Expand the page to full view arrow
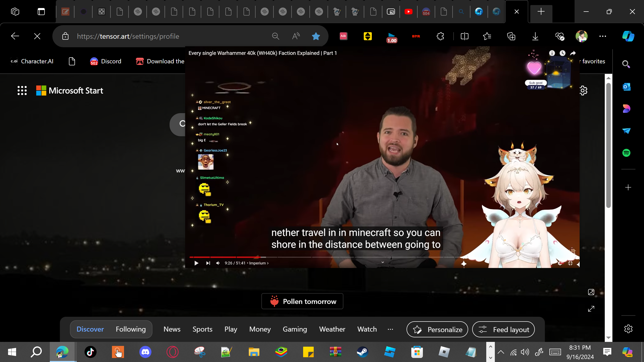This screenshot has width=644, height=362. [591, 309]
